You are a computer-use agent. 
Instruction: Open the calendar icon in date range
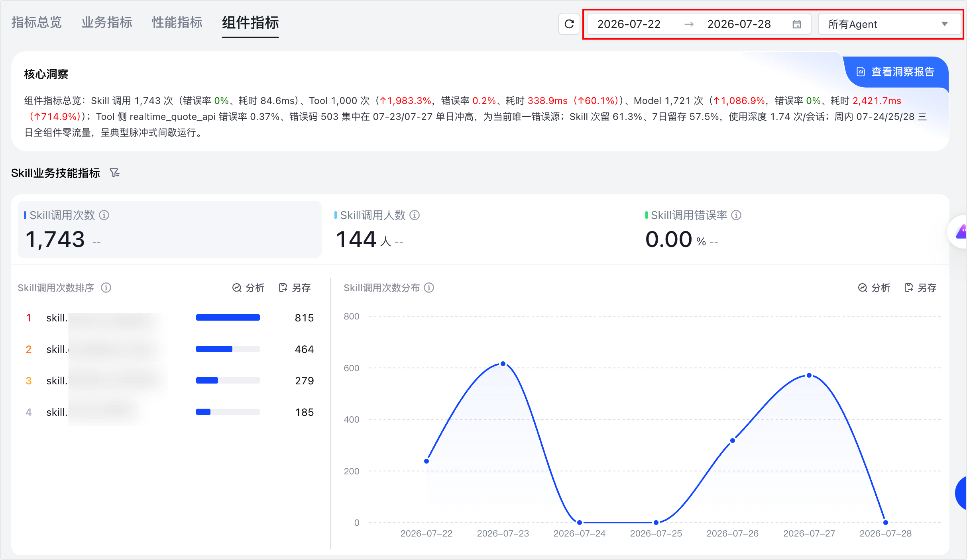(x=796, y=24)
